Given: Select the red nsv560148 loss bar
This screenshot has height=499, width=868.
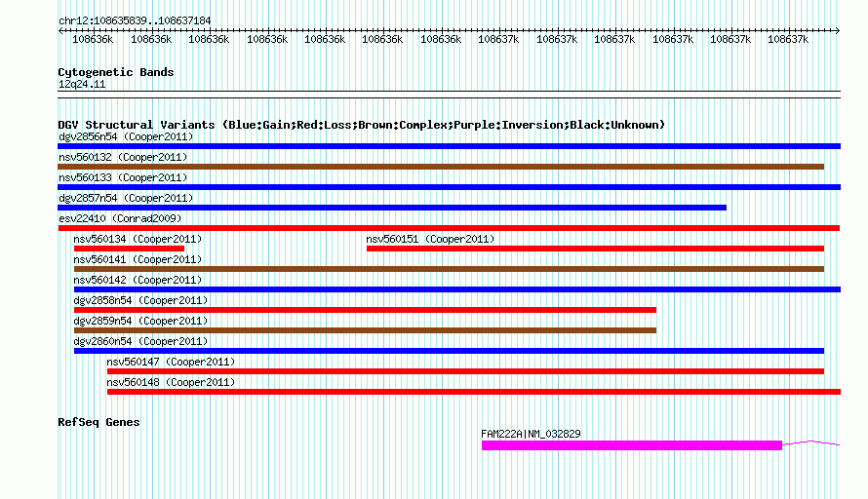Looking at the screenshot, I should coord(474,392).
